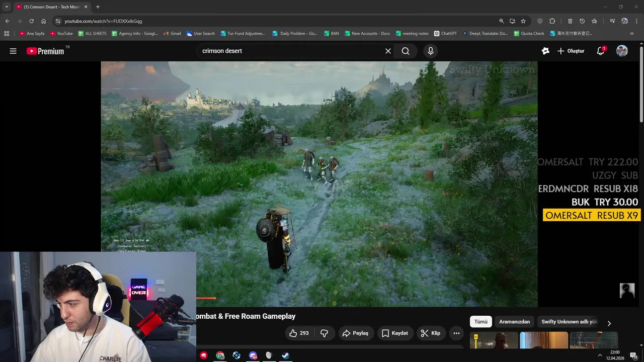Show more filter chips with right chevron
The height and width of the screenshot is (362, 644).
609,323
